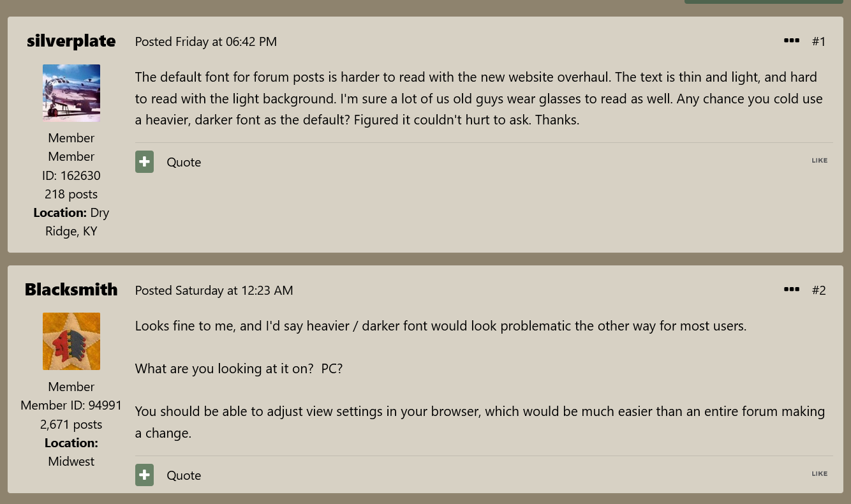Click Blacksmith's "2,671 posts" count
The width and height of the screenshot is (851, 504).
pos(71,424)
